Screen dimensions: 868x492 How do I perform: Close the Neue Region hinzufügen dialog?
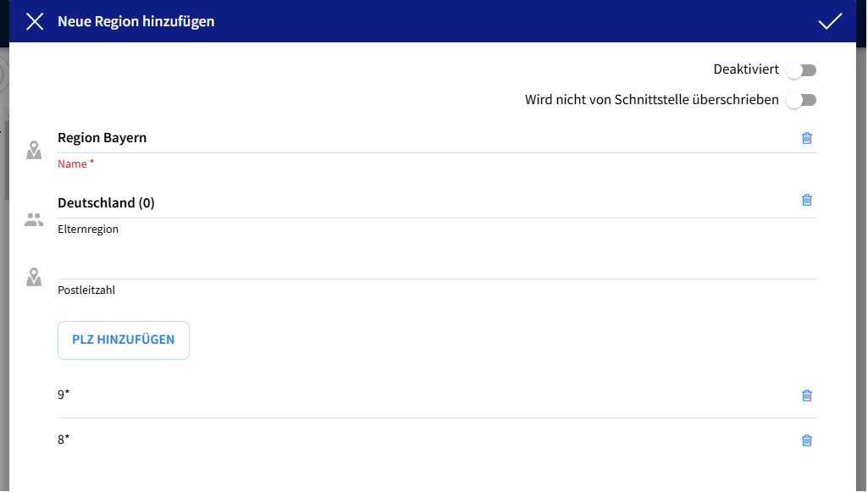coord(35,22)
